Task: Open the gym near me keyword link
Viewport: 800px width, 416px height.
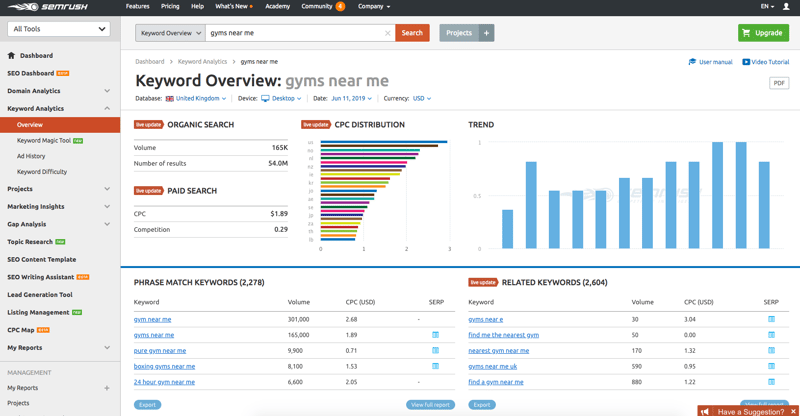Action: [153, 320]
